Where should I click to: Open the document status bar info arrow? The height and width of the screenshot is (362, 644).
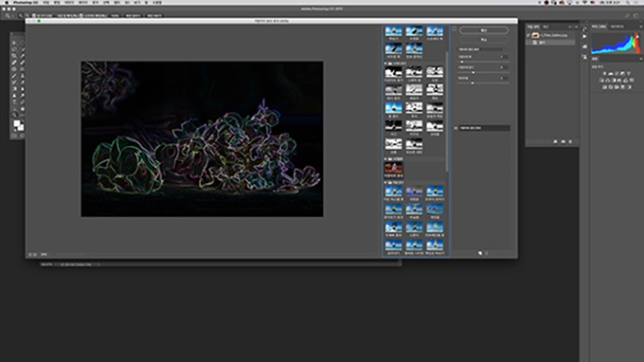(98, 264)
